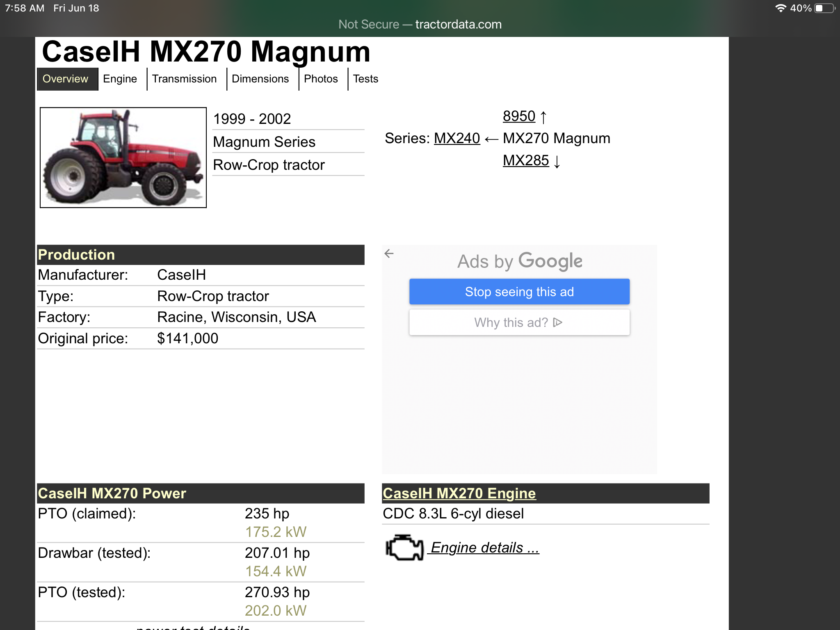
Task: Click the Production section header
Action: 201,255
